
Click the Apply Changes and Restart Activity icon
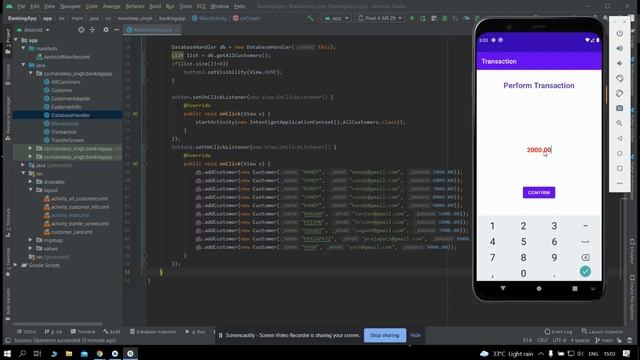coord(423,18)
